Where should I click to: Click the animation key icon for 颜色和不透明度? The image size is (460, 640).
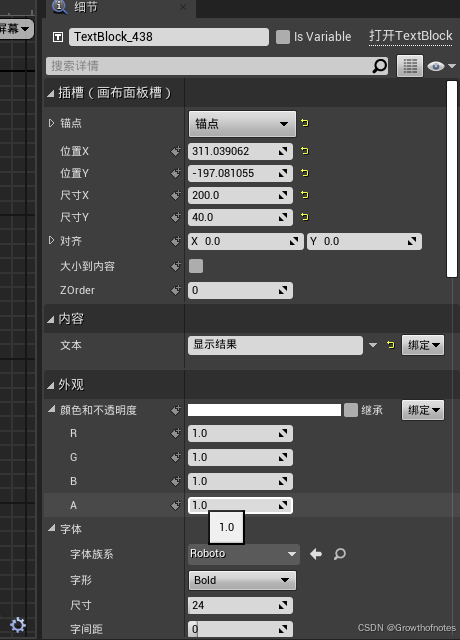176,410
